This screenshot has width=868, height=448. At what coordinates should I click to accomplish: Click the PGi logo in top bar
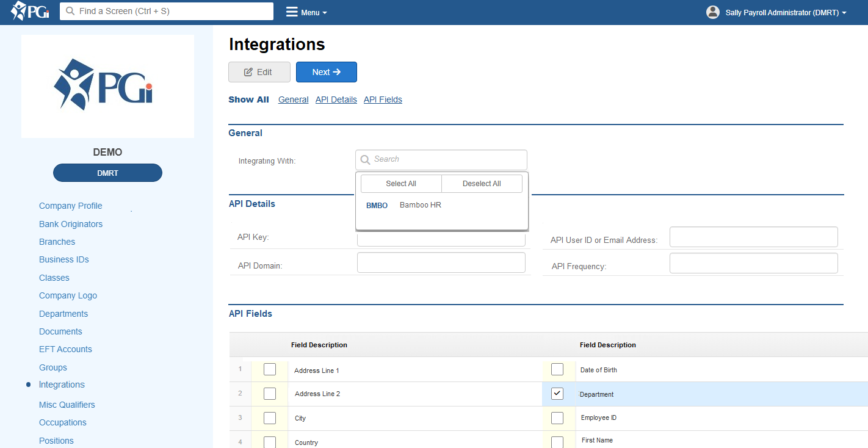coord(30,12)
